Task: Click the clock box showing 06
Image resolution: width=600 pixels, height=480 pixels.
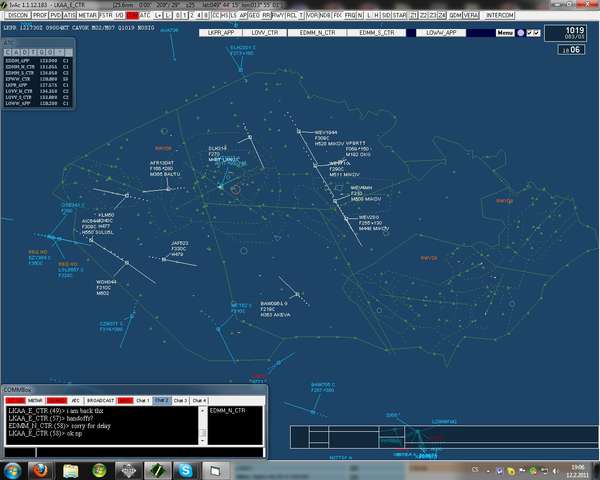Action: point(571,50)
